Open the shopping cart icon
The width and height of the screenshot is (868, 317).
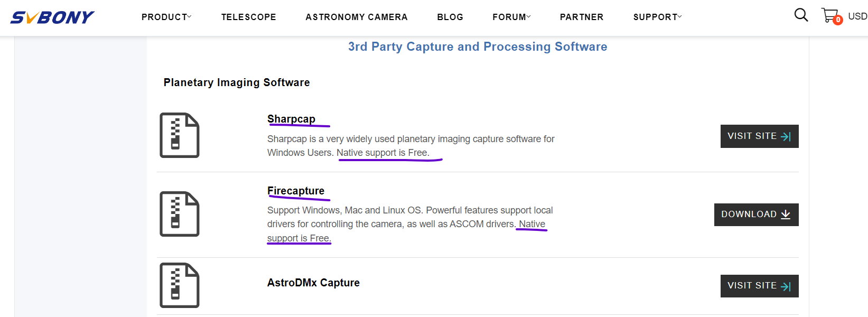830,16
